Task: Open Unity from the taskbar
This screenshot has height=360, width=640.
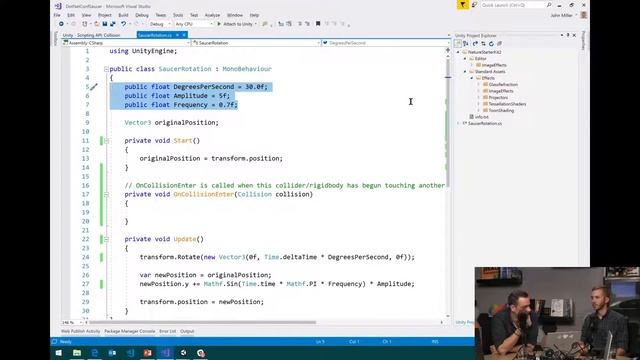Action: 183,353
